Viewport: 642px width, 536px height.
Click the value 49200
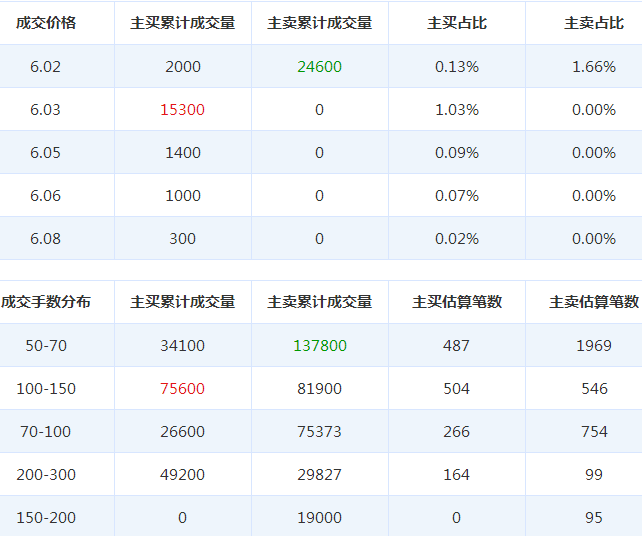(182, 475)
